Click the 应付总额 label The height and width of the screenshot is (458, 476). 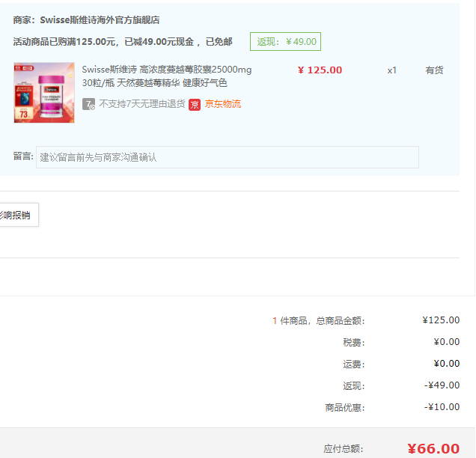click(x=344, y=449)
